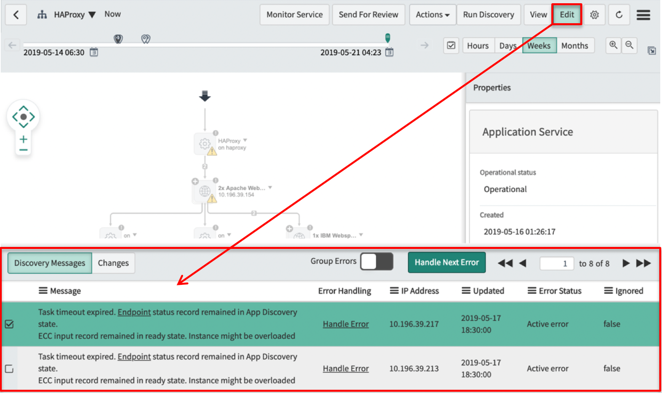Screen dimensions: 662x393
Task: Click the Monitor Service button
Action: coord(294,15)
